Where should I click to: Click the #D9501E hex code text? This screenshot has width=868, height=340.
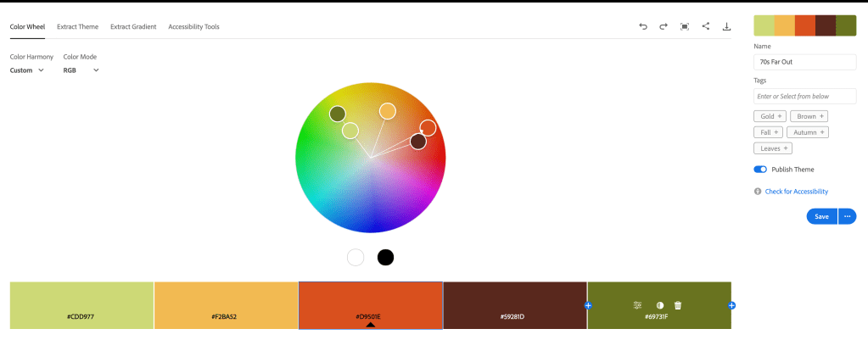coord(370,317)
